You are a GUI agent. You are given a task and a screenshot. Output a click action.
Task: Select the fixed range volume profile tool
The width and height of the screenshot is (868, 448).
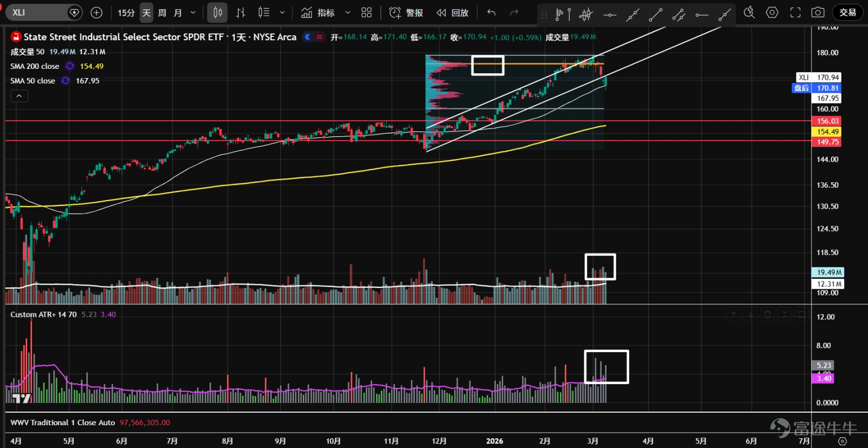pyautogui.click(x=563, y=15)
